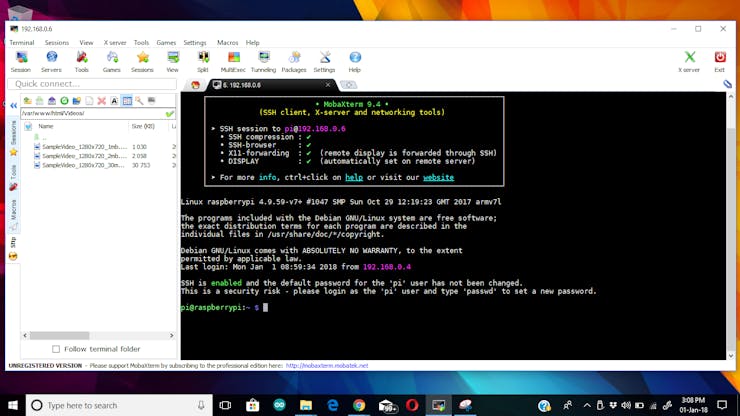Launch the MultiExec toolbar icon
740x416 pixels.
tap(233, 62)
